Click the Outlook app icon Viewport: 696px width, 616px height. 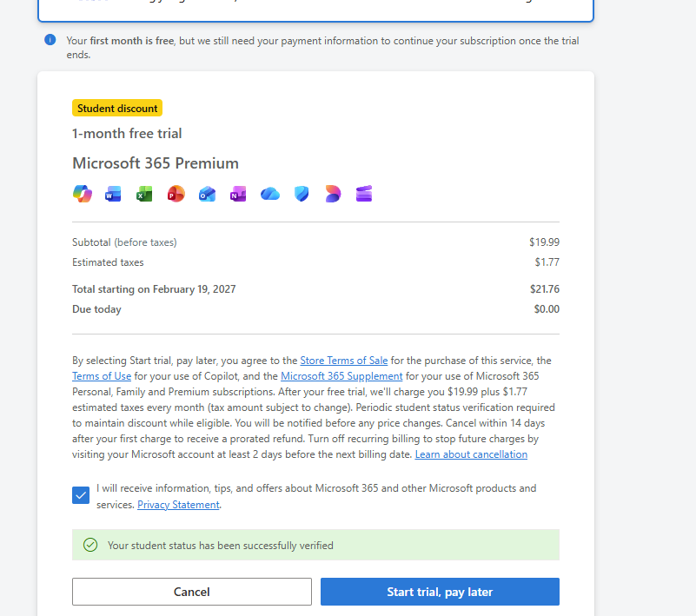[x=207, y=194]
